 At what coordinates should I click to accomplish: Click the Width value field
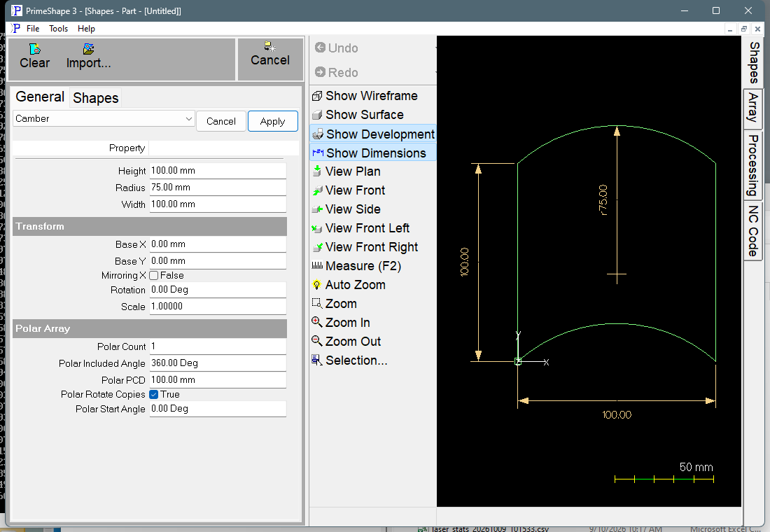(218, 204)
